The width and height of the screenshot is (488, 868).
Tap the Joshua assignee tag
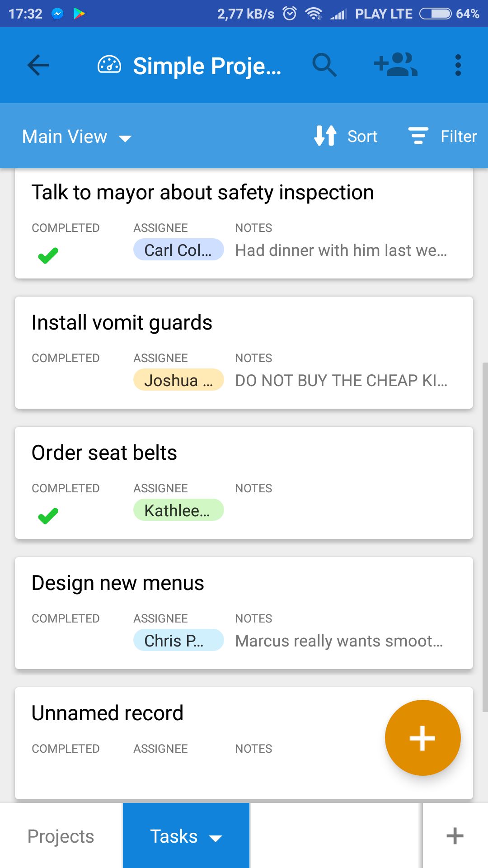coord(178,380)
